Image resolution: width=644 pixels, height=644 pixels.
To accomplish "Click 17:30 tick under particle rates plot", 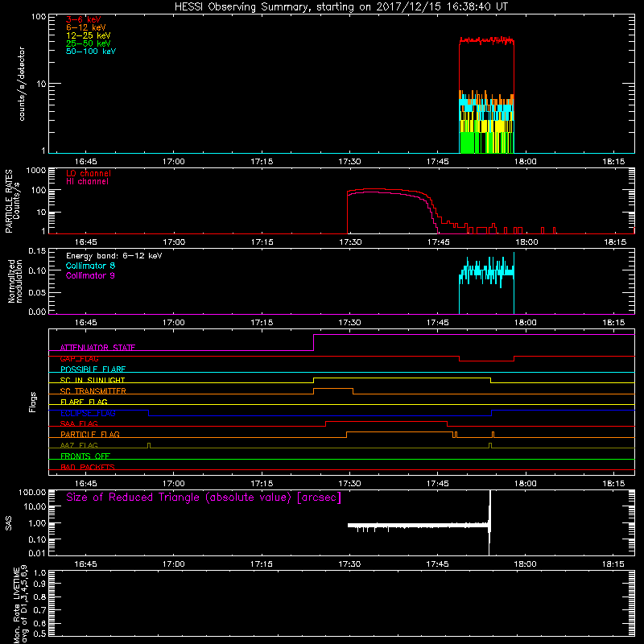I will tap(350, 242).
